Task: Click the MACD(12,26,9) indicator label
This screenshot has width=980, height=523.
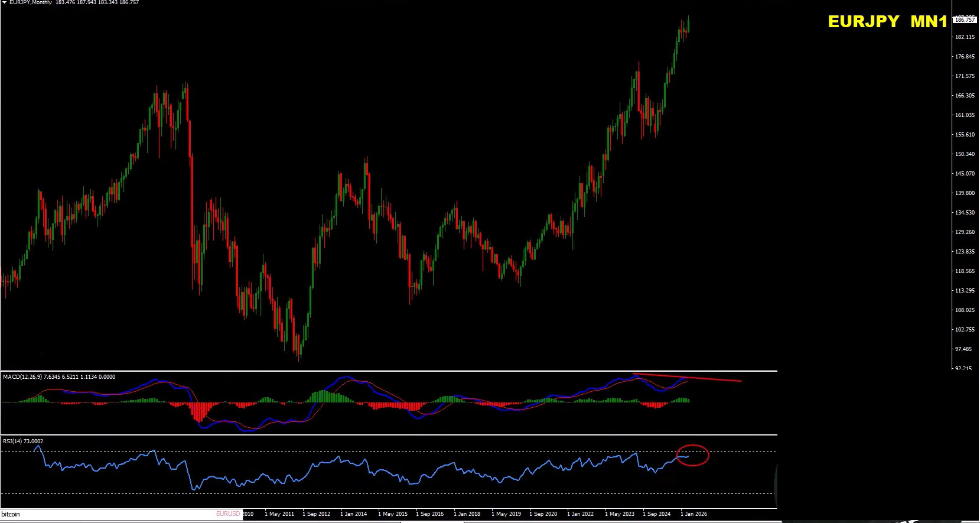Action: tap(30, 377)
